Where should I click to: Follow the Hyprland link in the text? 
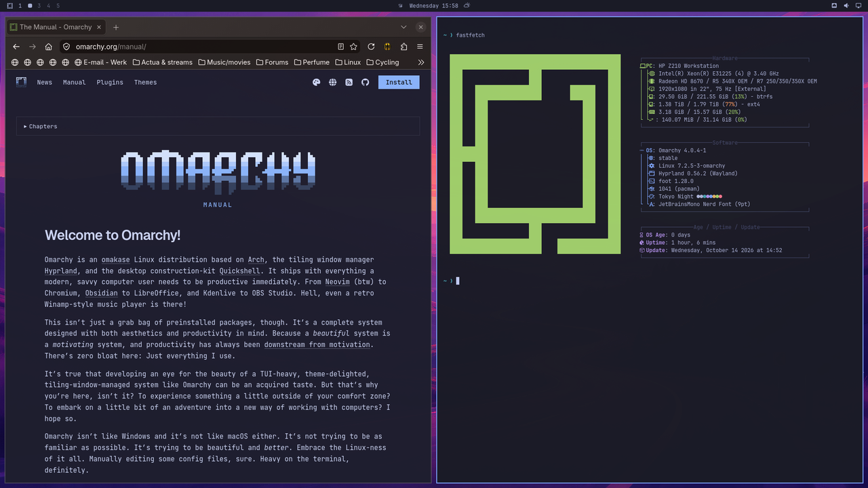pyautogui.click(x=61, y=270)
